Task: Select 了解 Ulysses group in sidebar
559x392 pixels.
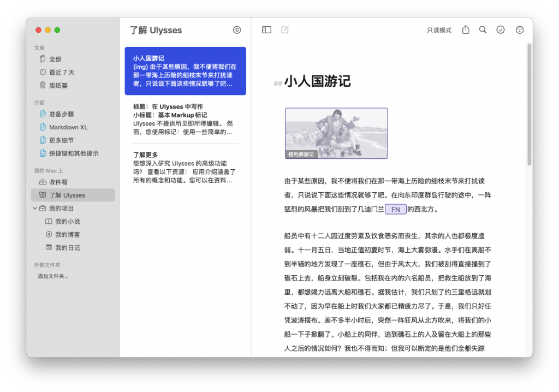Action: click(73, 195)
